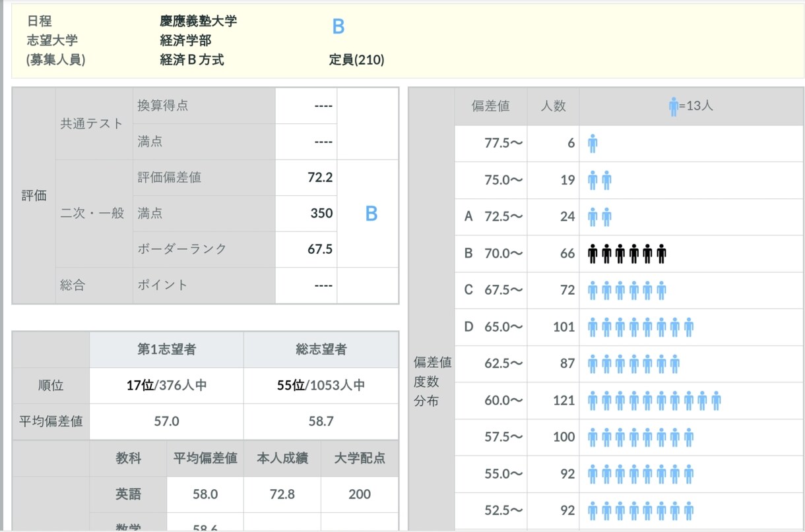Click the ポイント label
This screenshot has width=805, height=532.
[x=163, y=285]
